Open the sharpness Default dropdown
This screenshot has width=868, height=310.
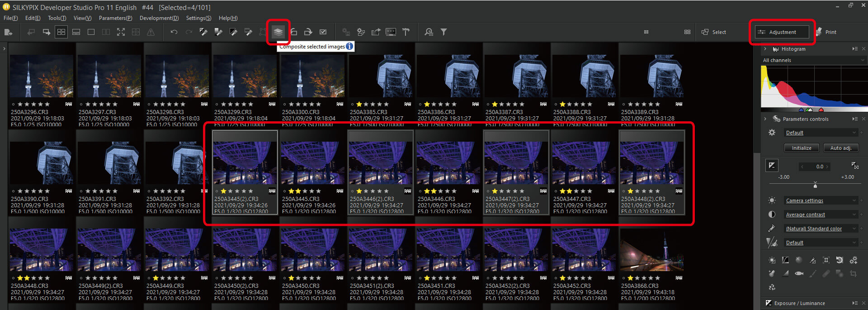coord(821,243)
